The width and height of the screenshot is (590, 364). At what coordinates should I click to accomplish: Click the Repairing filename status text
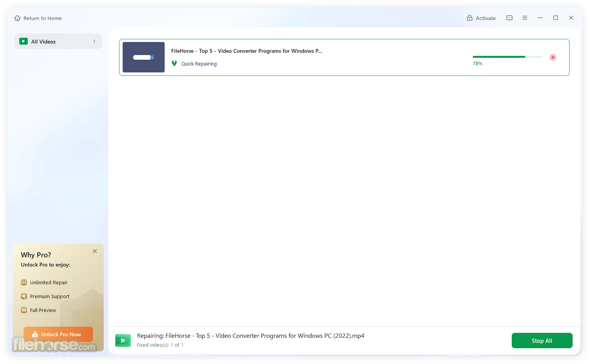pyautogui.click(x=251, y=336)
